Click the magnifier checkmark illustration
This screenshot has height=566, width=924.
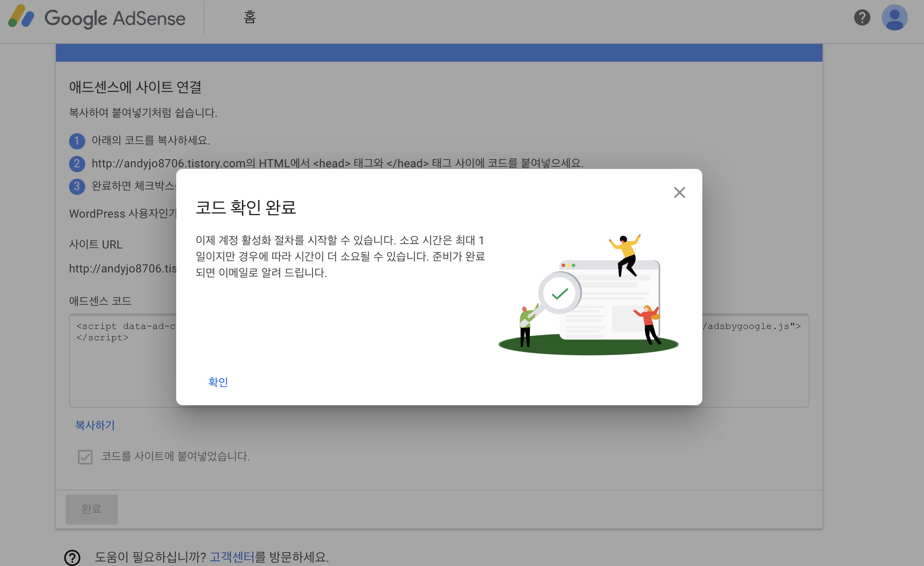tap(559, 293)
